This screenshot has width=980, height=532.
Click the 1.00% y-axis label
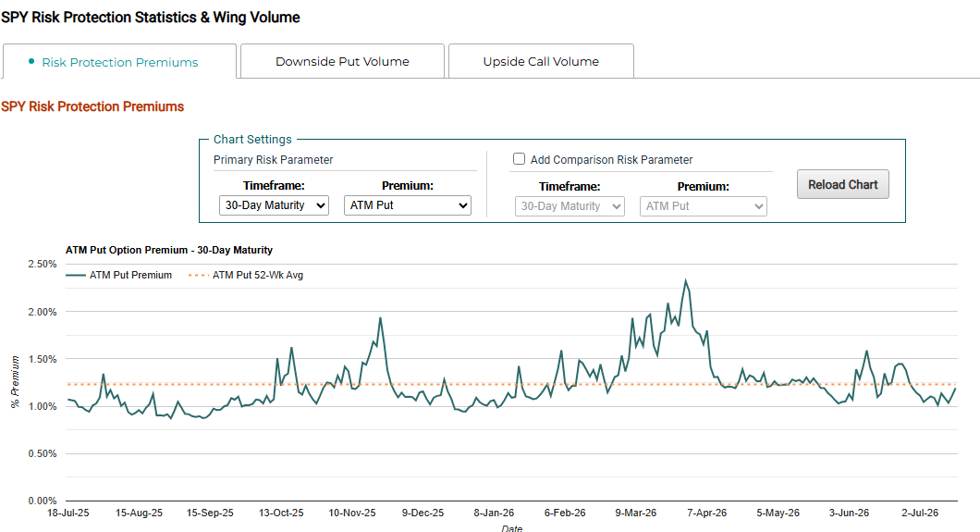click(x=43, y=406)
